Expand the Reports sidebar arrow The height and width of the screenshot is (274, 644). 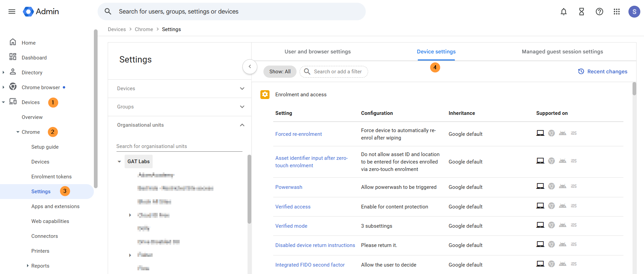click(27, 266)
